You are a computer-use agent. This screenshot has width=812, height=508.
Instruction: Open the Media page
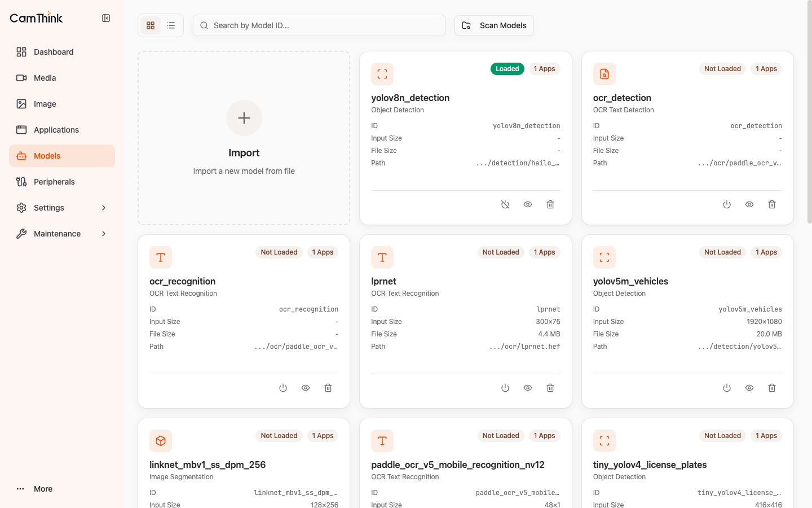click(x=62, y=78)
